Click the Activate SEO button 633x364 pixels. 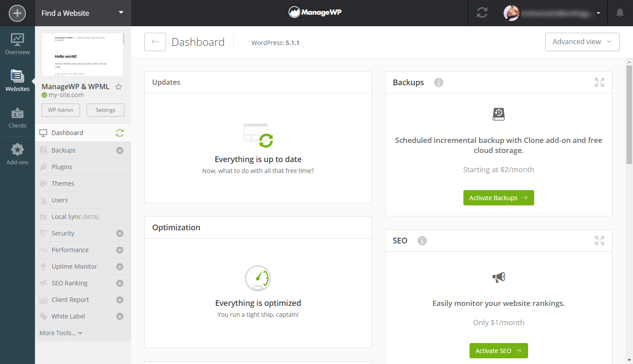click(x=499, y=351)
